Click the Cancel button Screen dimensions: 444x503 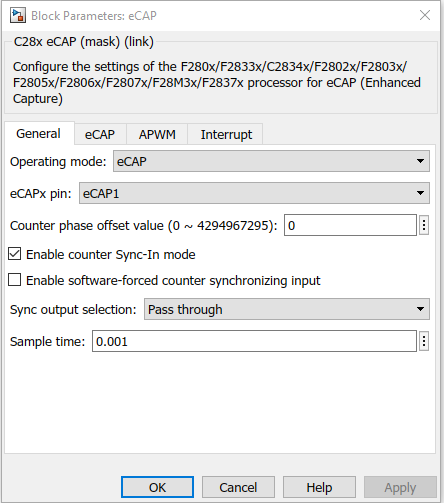tap(238, 487)
